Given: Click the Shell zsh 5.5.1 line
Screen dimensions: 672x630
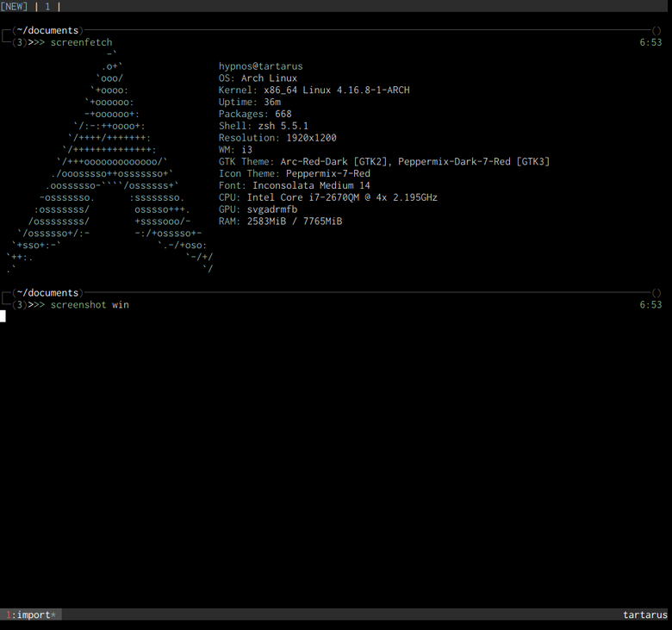Looking at the screenshot, I should coord(263,126).
